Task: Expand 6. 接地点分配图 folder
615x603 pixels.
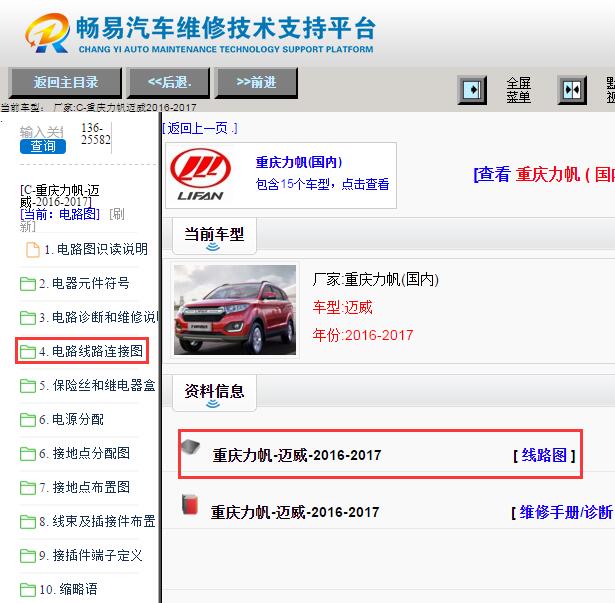Action: [84, 453]
